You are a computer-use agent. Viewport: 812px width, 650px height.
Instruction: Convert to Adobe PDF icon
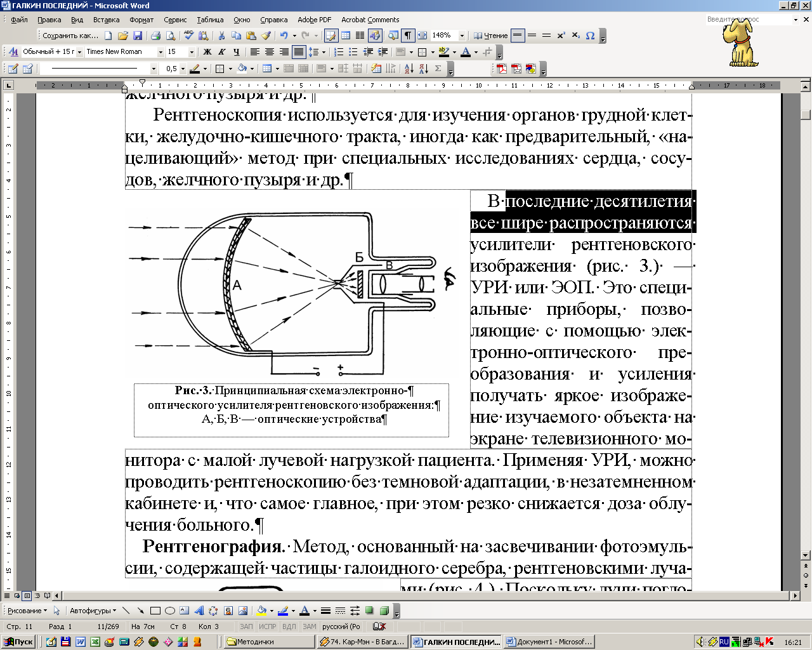click(502, 69)
